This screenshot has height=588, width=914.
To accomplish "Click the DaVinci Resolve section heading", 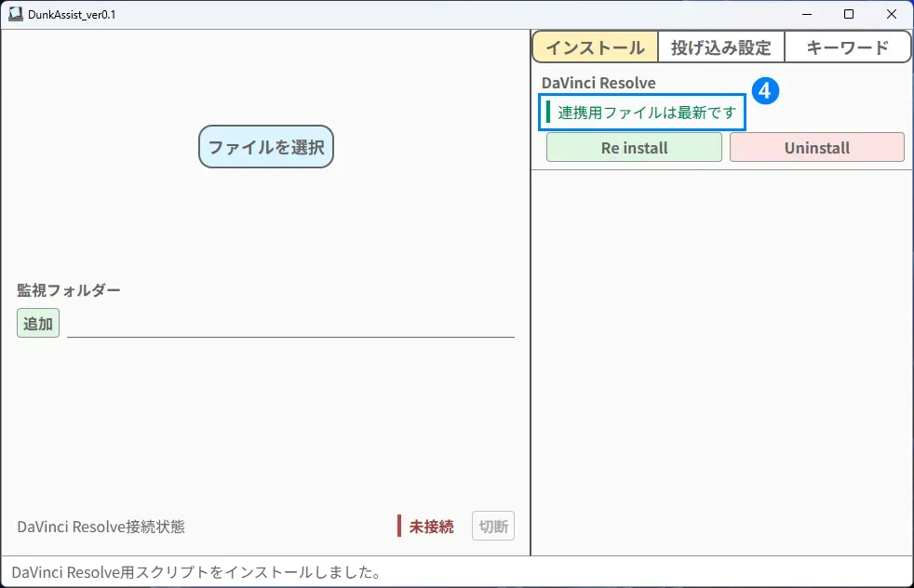I will point(598,83).
